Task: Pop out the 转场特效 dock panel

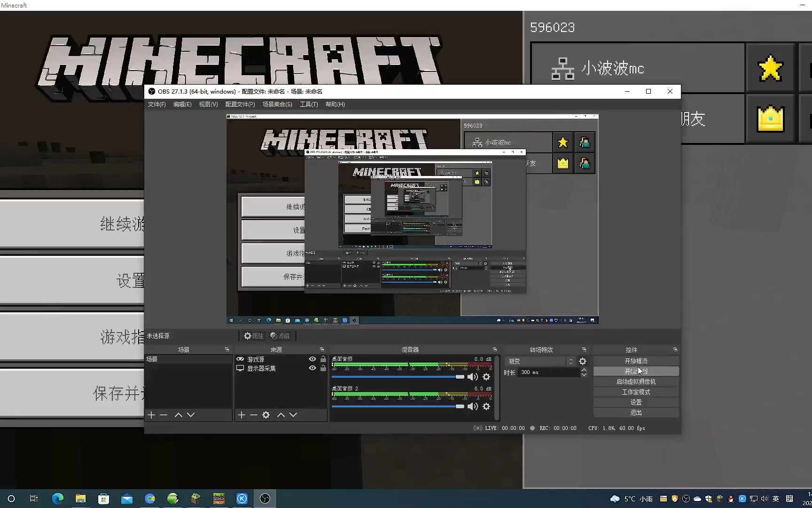Action: pyautogui.click(x=584, y=349)
